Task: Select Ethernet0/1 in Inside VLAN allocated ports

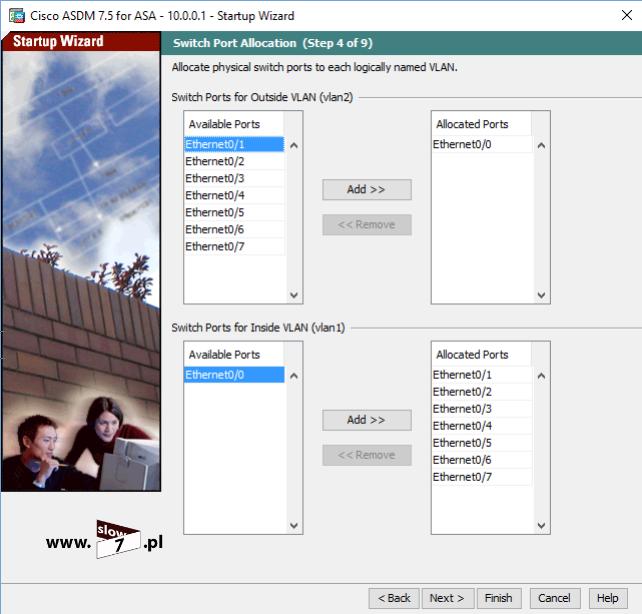Action: 482,375
